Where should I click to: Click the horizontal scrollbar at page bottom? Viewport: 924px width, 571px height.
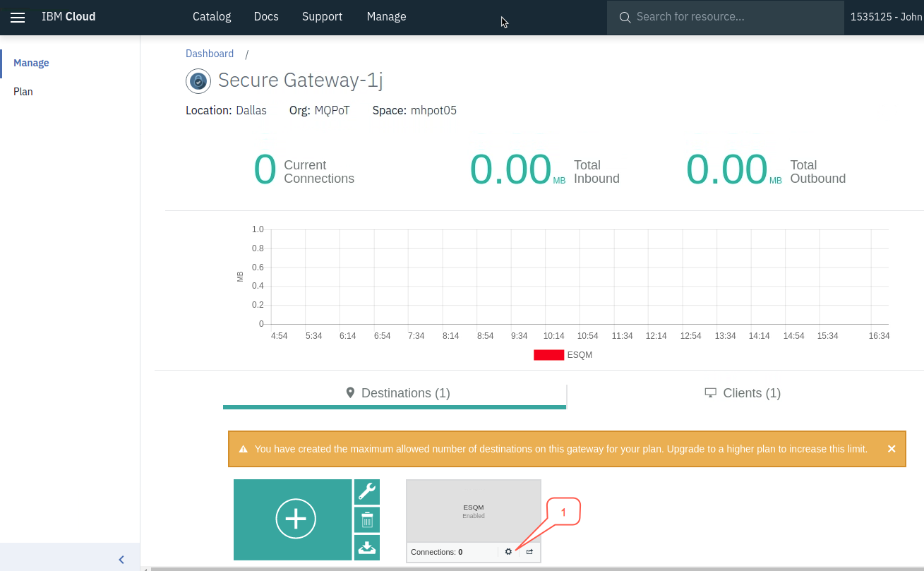[536, 568]
